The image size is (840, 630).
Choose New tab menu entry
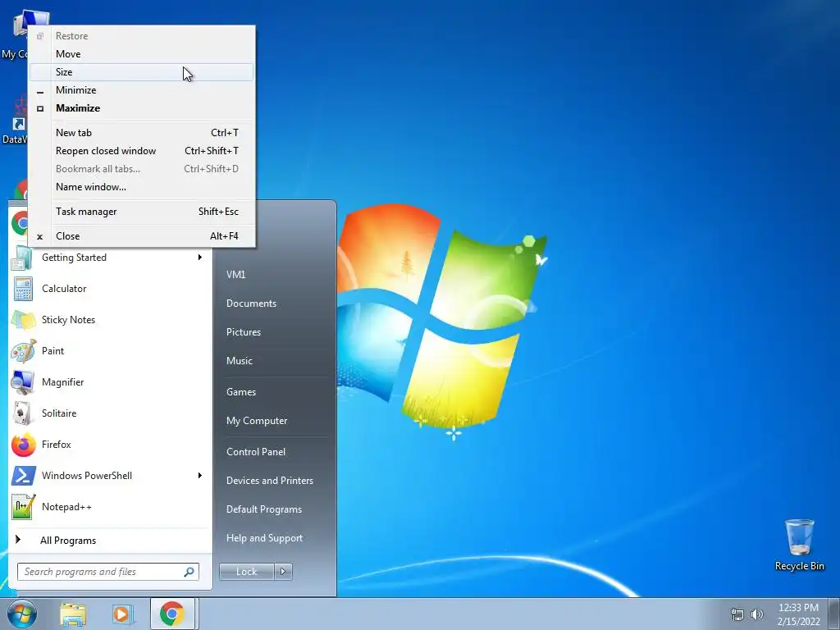click(141, 133)
